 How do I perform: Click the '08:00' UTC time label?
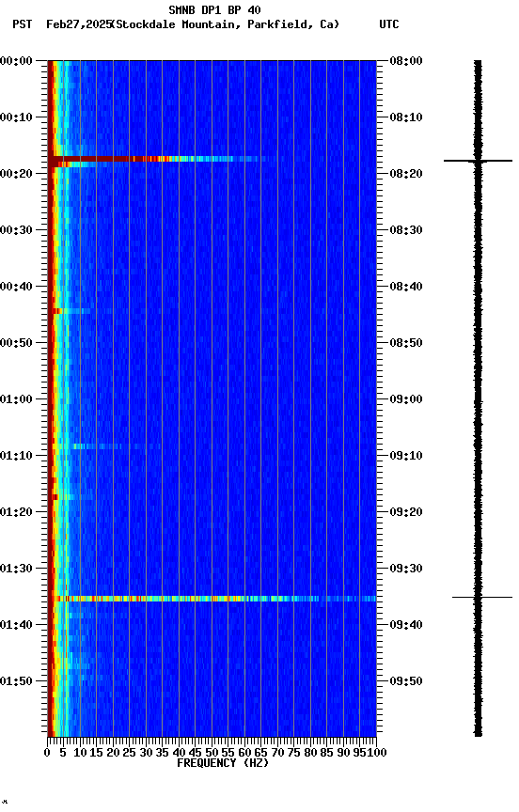[x=406, y=61]
